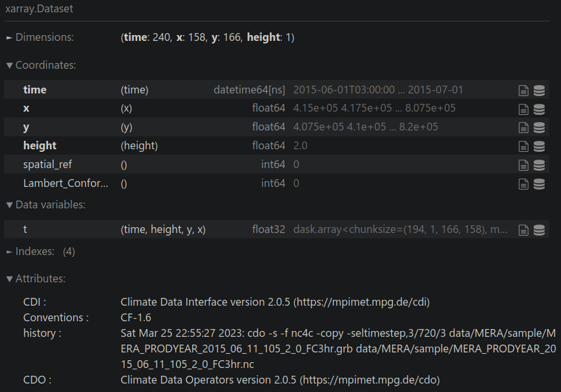The height and width of the screenshot is (392, 561).
Task: Show data repr for y coordinate
Action: point(539,128)
